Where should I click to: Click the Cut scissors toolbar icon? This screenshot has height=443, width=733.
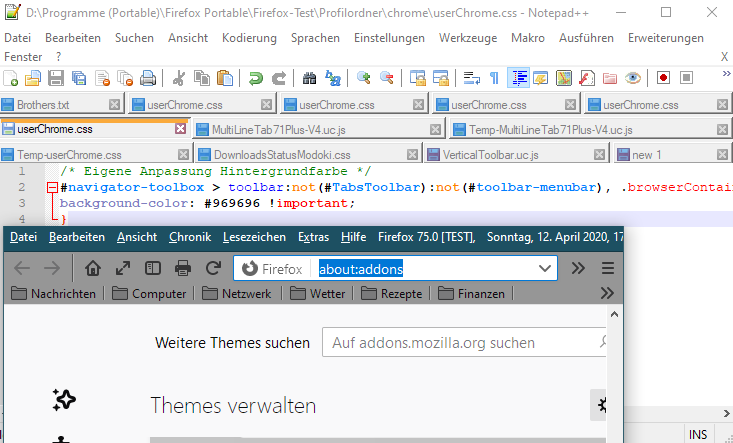[178, 78]
